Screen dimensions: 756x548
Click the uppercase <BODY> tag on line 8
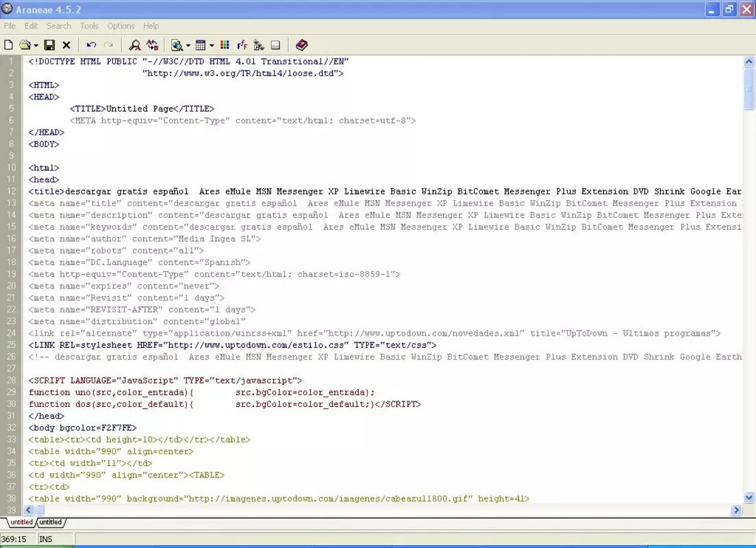point(43,144)
